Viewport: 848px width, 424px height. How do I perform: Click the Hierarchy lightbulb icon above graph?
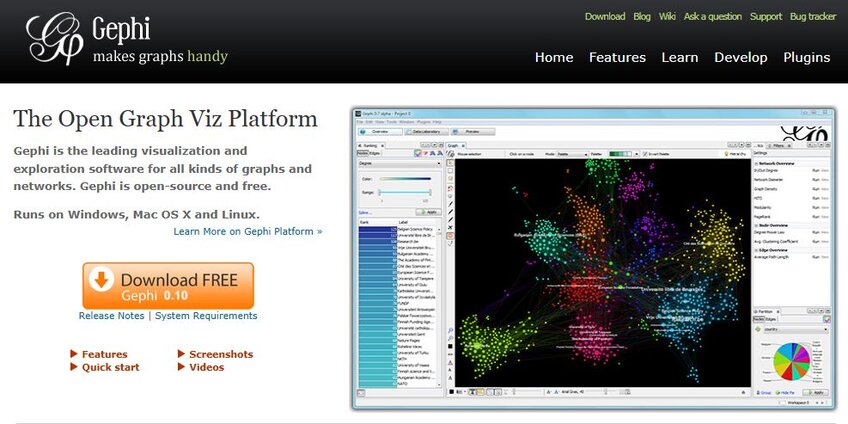[x=726, y=154]
